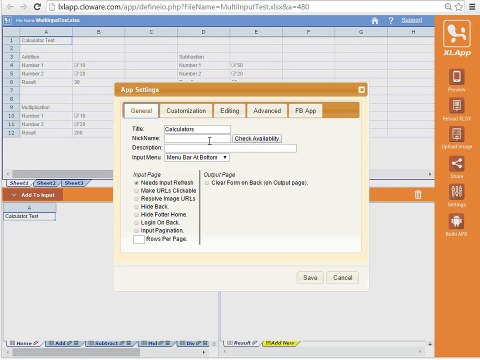Image resolution: width=480 pixels, height=360 pixels.
Task: Click the spreadsheet horizontal scrollbar
Action: (63, 174)
